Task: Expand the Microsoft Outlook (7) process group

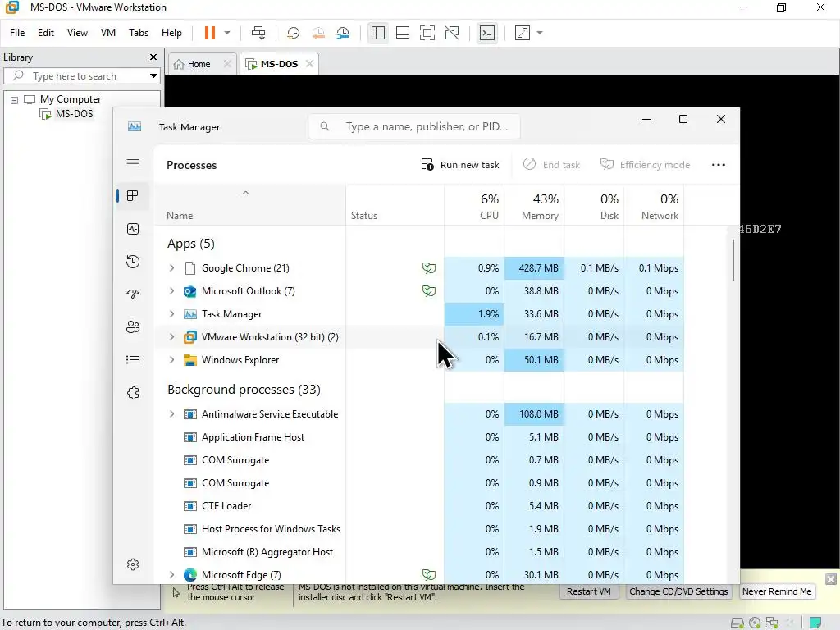Action: 171,291
